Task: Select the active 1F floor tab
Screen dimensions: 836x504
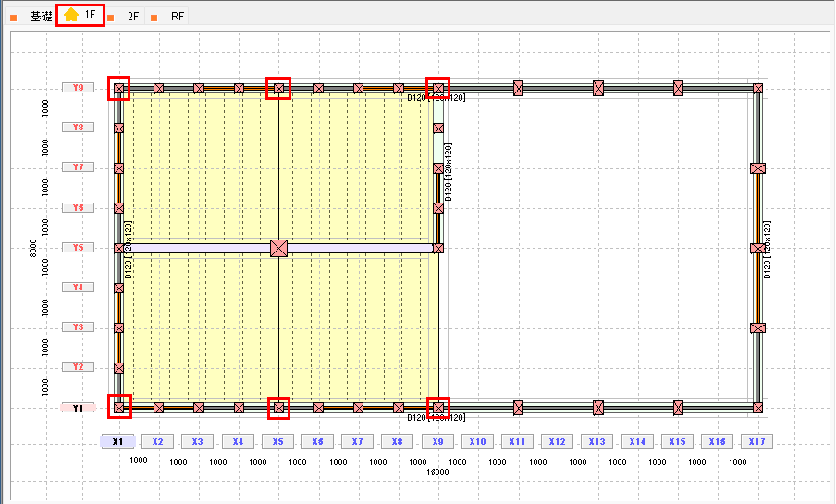Action: click(x=81, y=16)
